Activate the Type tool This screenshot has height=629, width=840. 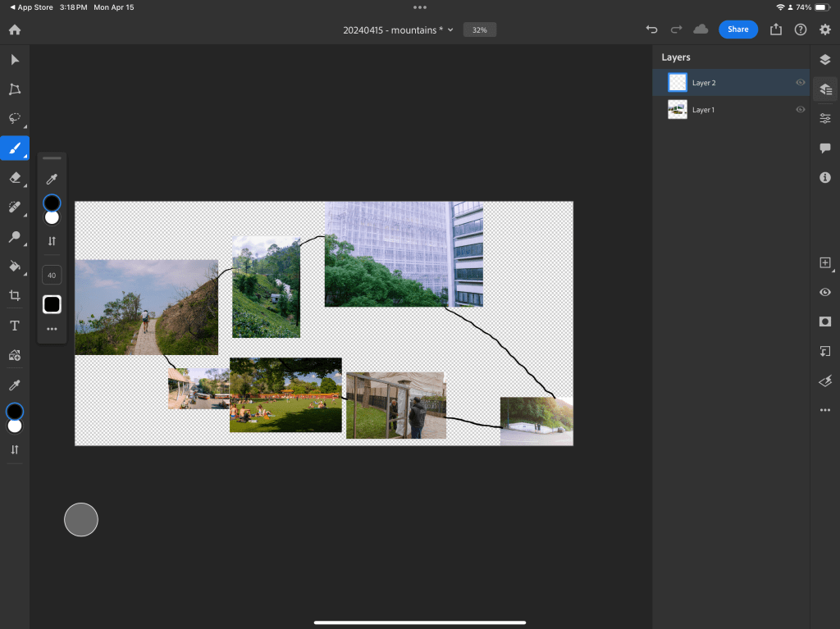(x=15, y=326)
